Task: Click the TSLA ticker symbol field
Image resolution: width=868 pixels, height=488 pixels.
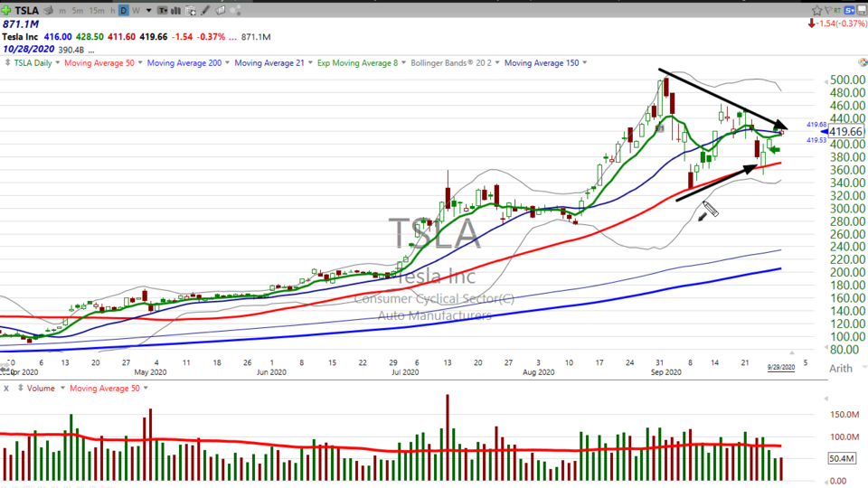Action: click(26, 11)
